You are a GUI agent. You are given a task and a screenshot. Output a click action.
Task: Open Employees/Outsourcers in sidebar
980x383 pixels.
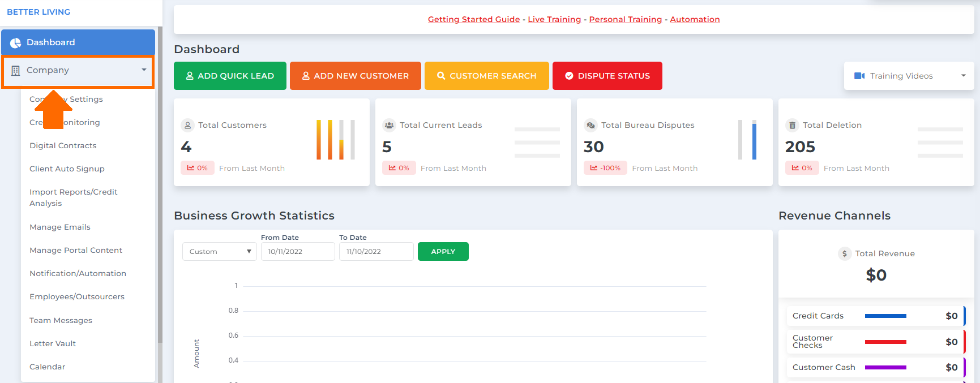(77, 296)
